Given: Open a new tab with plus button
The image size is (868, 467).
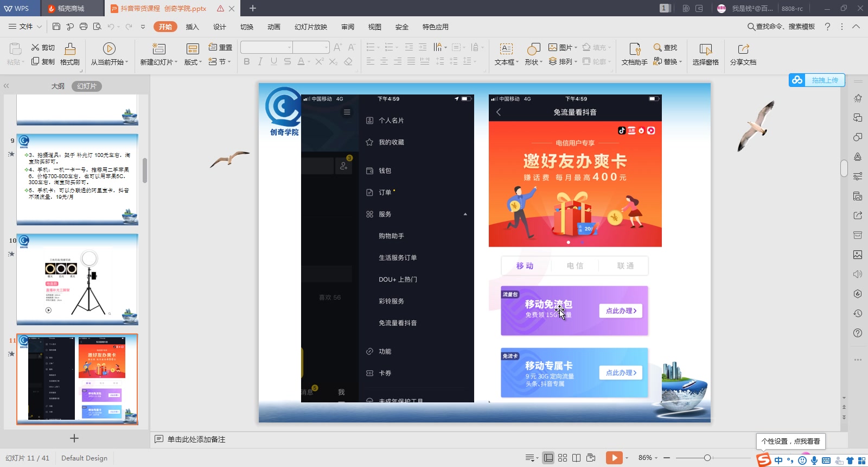Looking at the screenshot, I should (253, 8).
